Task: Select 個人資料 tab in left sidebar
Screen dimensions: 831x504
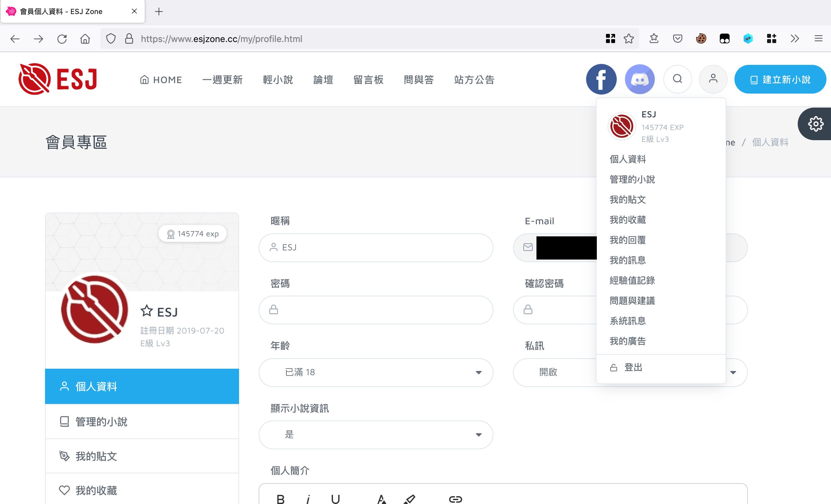Action: pos(142,386)
